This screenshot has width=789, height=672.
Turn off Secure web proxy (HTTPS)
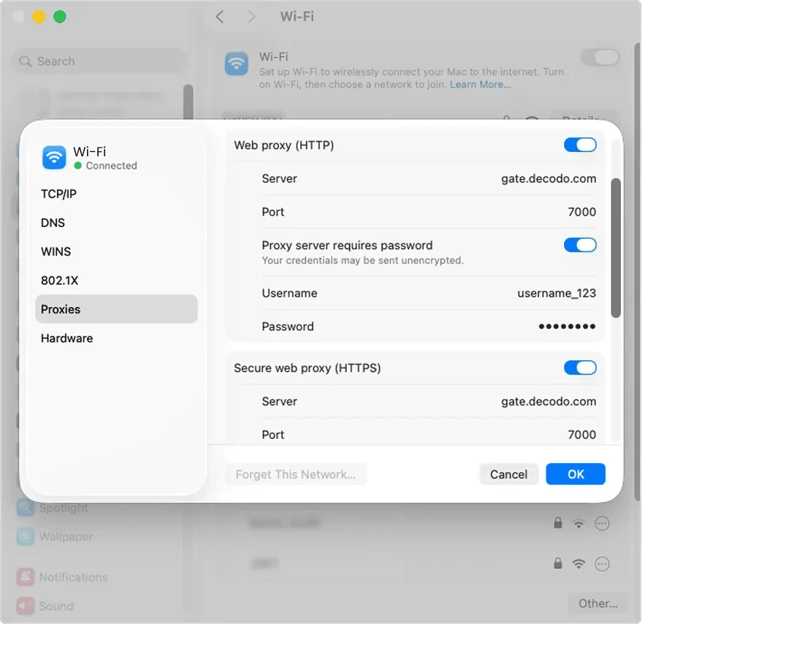(580, 368)
